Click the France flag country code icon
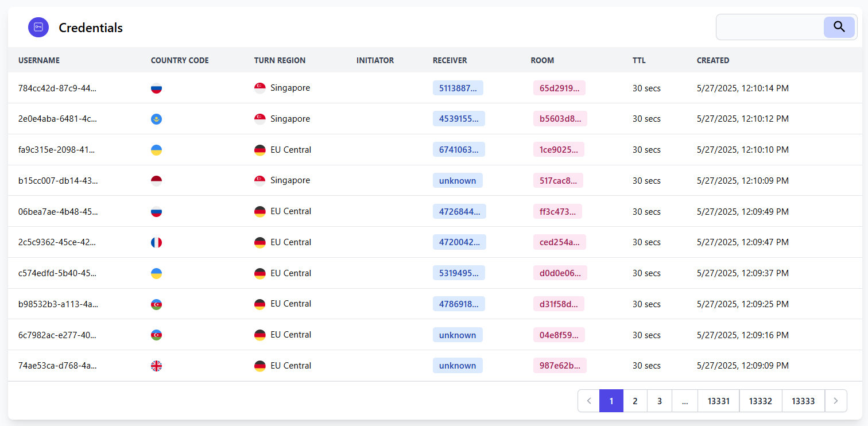The width and height of the screenshot is (868, 426). [x=156, y=242]
